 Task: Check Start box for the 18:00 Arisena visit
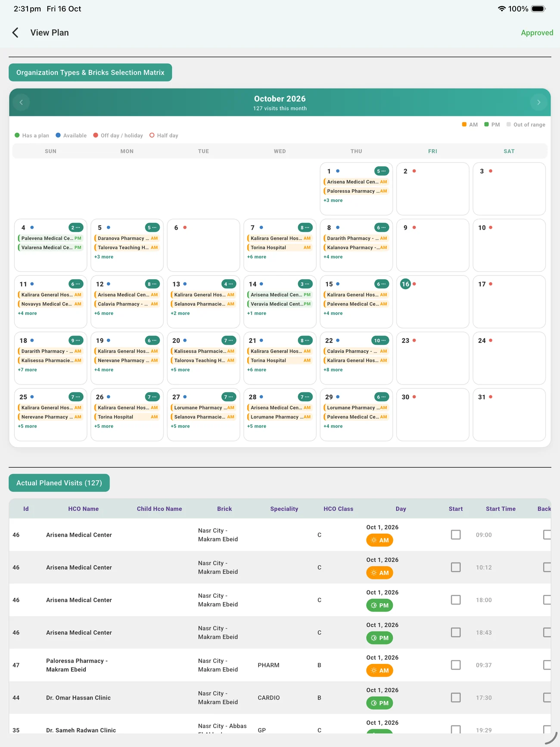[x=456, y=600]
